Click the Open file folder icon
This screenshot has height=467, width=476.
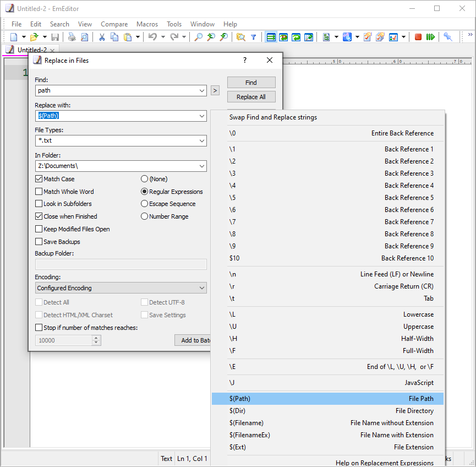[34, 37]
